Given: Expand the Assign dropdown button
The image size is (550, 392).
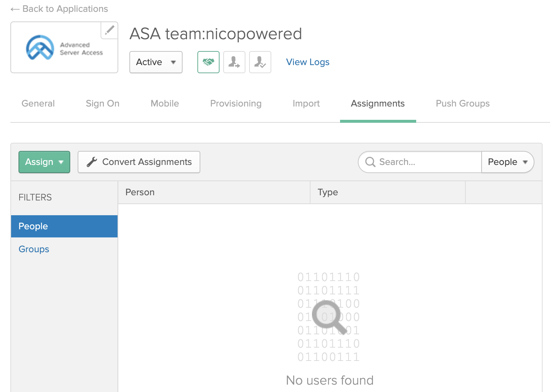Looking at the screenshot, I should (44, 162).
